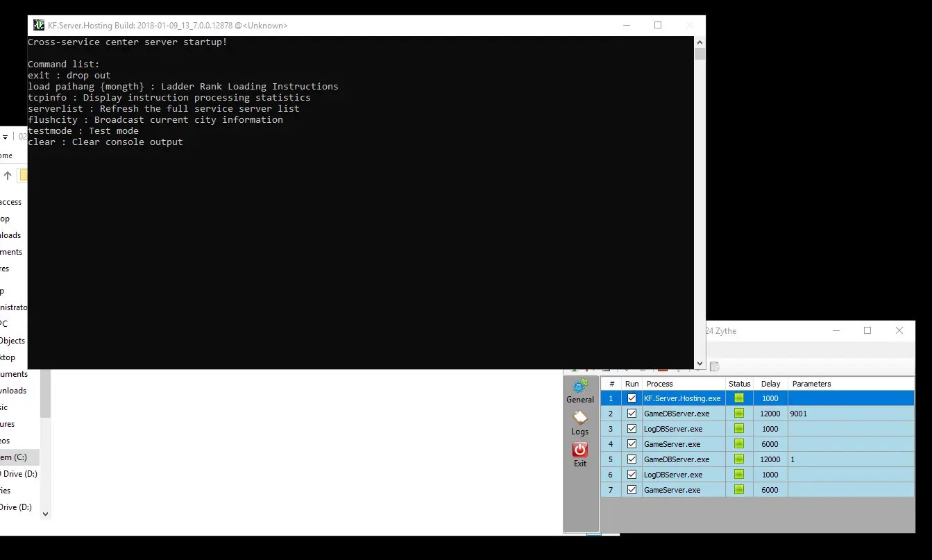Click delay value 6000 in row 7
This screenshot has height=560, width=932.
[x=770, y=490]
